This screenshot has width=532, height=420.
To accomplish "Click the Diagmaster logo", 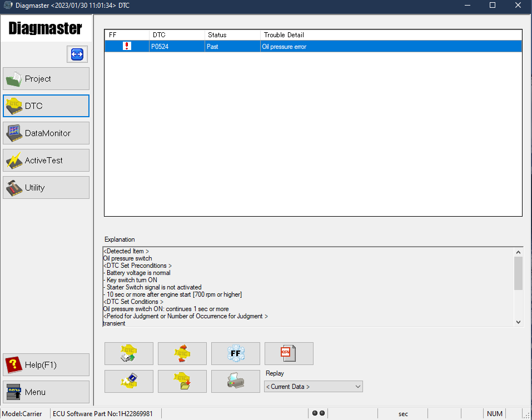I will point(46,28).
